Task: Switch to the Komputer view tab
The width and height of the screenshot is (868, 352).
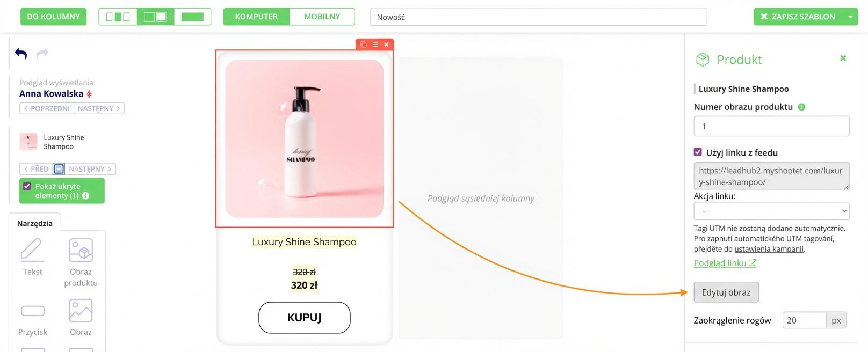Action: coord(256,17)
